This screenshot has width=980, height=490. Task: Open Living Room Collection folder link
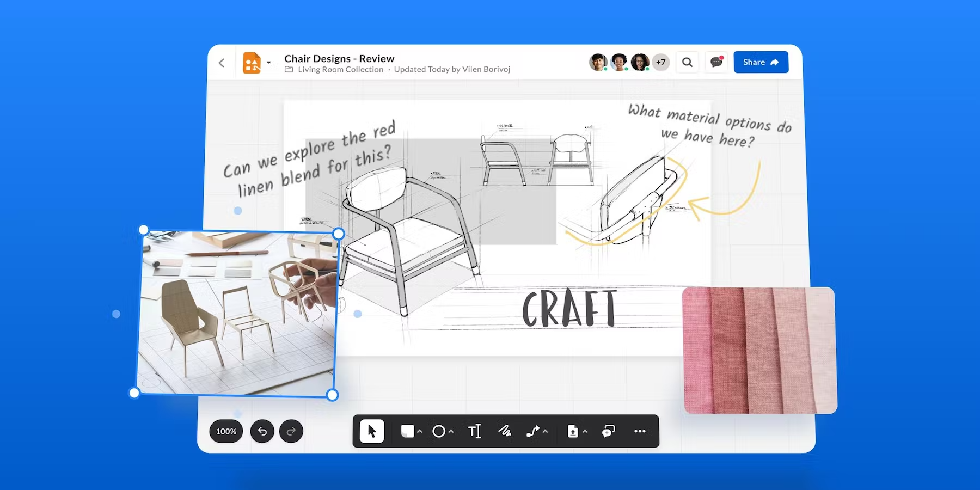[340, 69]
